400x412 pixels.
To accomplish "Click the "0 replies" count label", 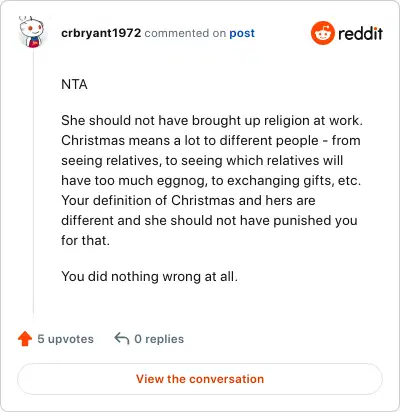I will [x=159, y=339].
